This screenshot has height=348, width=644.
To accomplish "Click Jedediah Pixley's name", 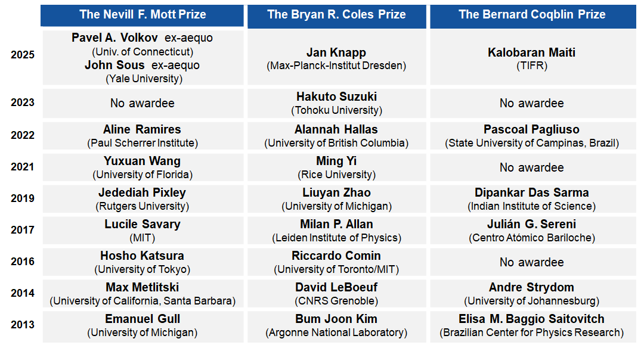I will [x=142, y=192].
